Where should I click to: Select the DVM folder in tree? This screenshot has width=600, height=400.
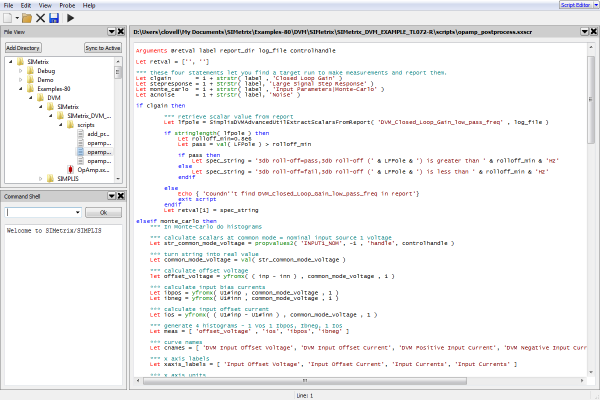[54, 98]
